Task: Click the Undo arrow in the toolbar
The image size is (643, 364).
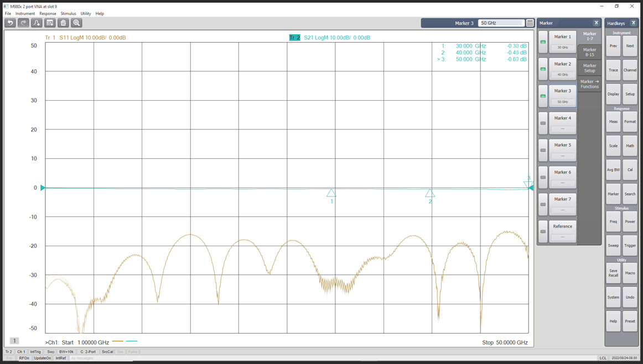Action: click(x=11, y=23)
